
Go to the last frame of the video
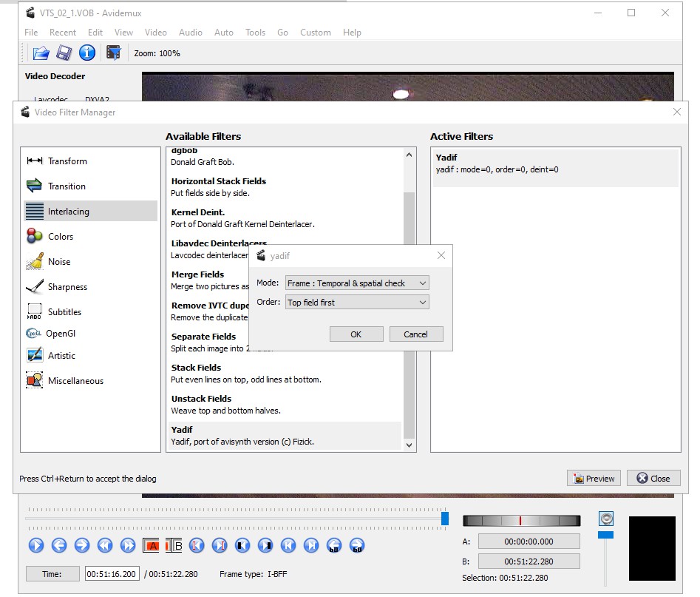pos(311,545)
